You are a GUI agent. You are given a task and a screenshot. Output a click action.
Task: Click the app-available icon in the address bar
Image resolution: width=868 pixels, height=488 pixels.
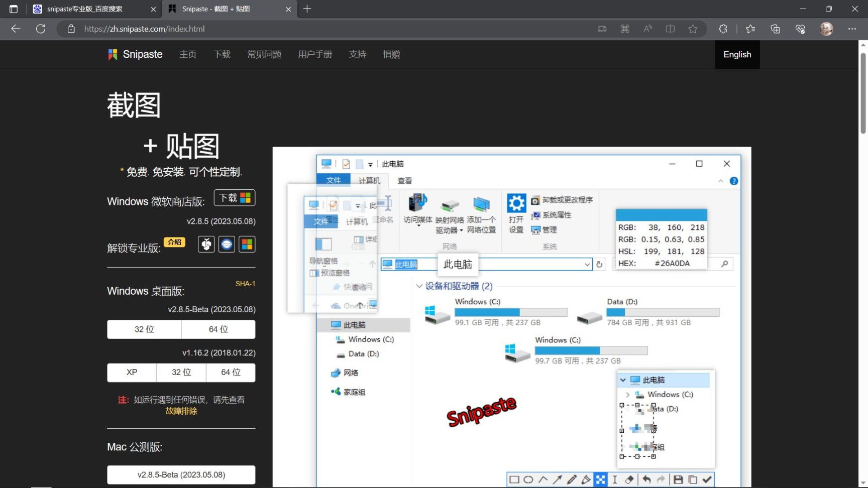(x=602, y=29)
